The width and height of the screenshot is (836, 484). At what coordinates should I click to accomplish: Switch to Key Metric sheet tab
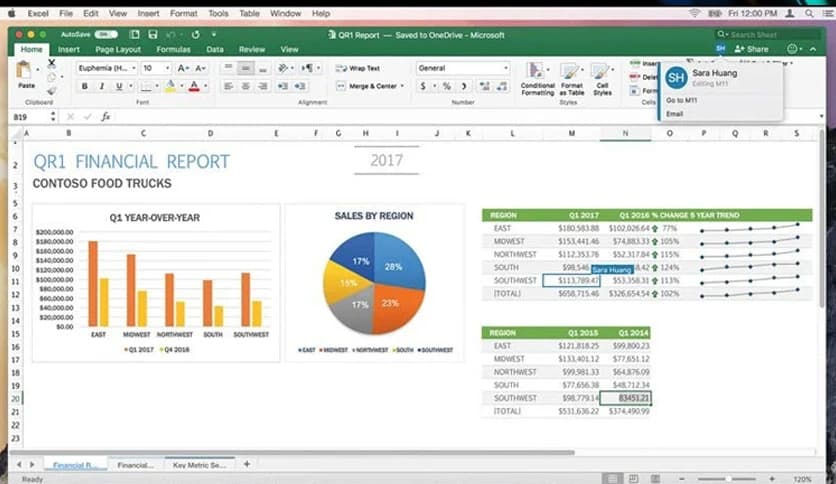[x=199, y=465]
